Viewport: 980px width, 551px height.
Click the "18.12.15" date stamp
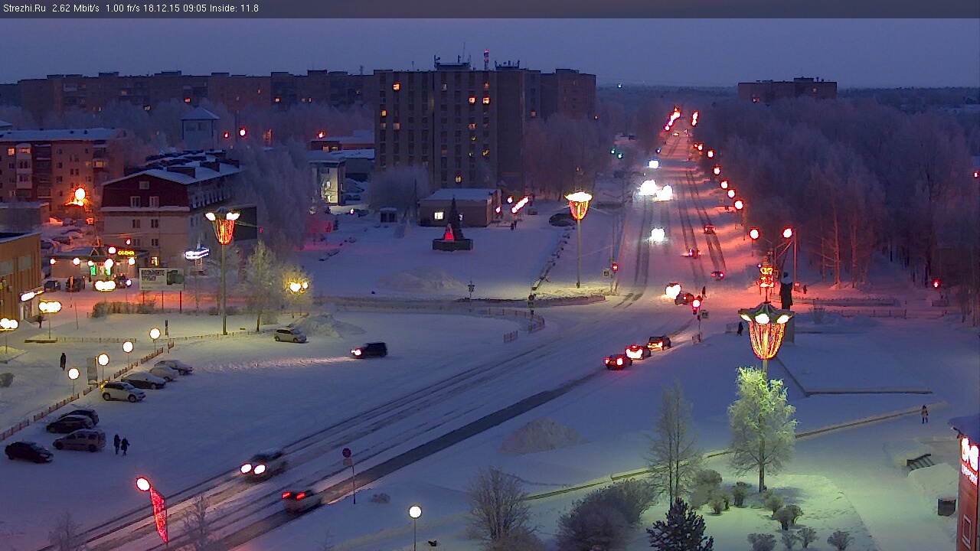point(163,8)
